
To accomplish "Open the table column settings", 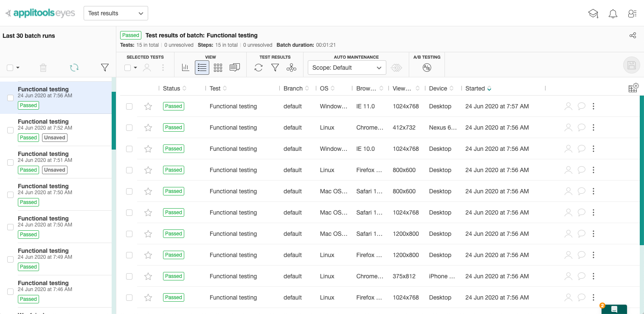I will pyautogui.click(x=633, y=88).
